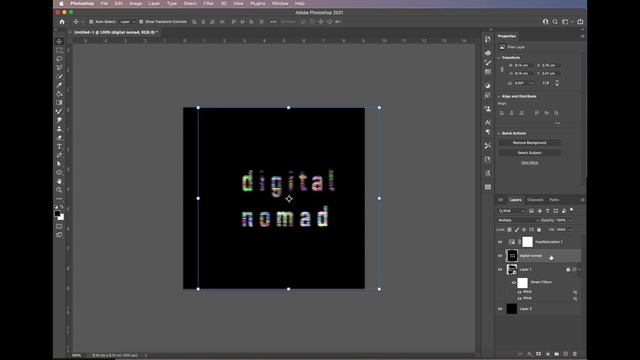Select the Eyedropper tool
640x360 pixels.
(59, 85)
